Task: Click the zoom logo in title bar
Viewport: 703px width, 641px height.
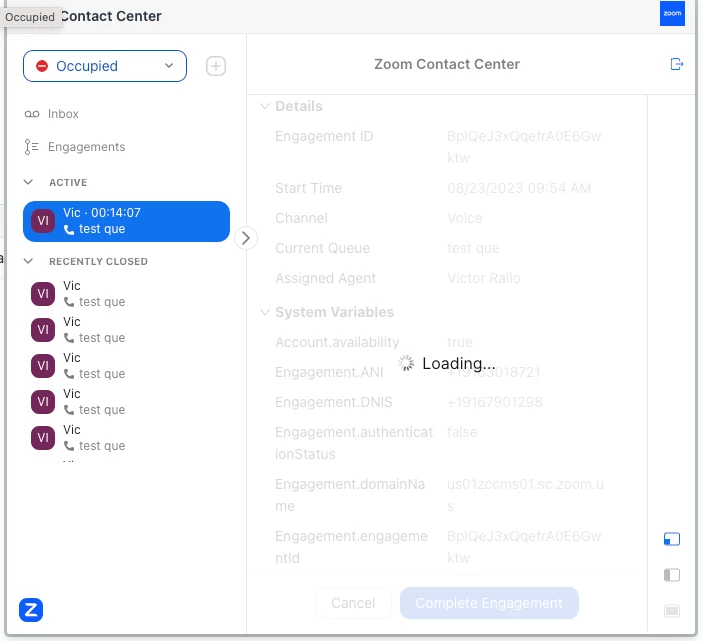Action: pos(672,13)
